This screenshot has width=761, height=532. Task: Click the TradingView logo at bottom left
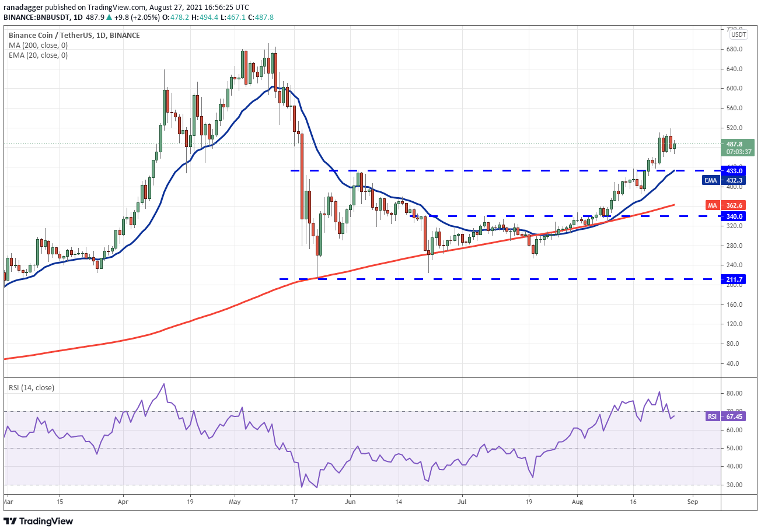tap(40, 521)
